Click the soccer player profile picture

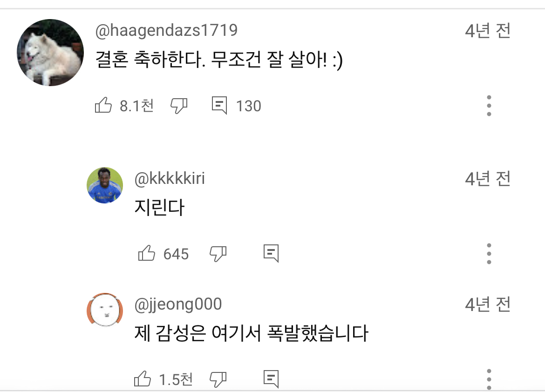(105, 185)
